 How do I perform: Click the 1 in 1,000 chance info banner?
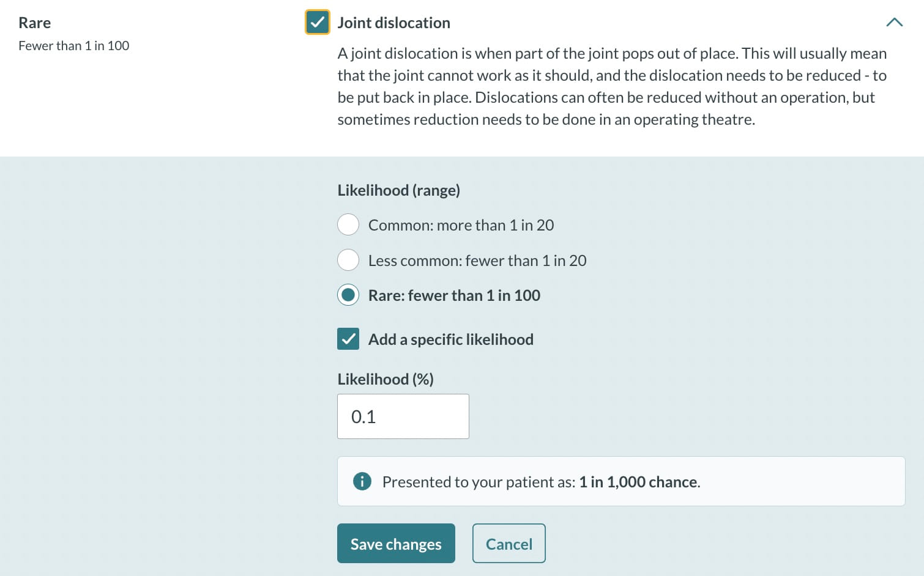click(x=620, y=481)
